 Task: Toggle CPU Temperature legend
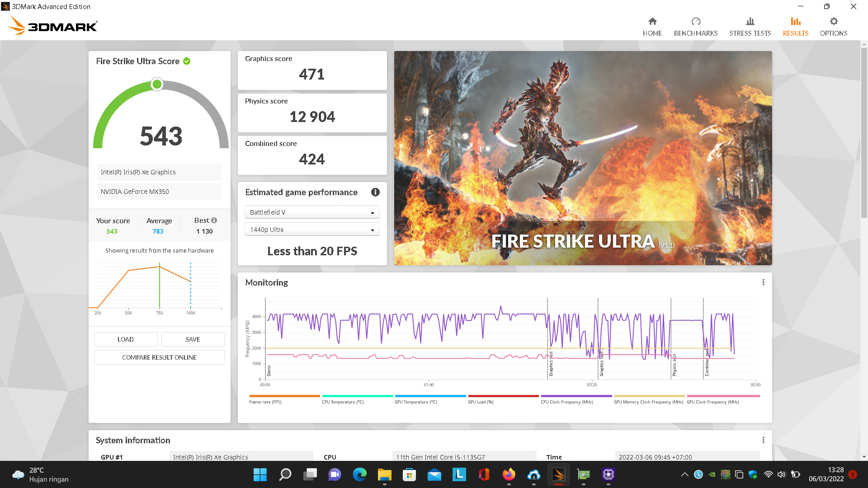357,399
